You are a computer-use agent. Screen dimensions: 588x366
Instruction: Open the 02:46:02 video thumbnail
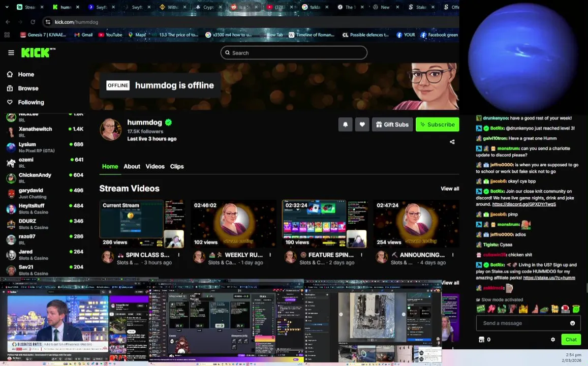233,224
